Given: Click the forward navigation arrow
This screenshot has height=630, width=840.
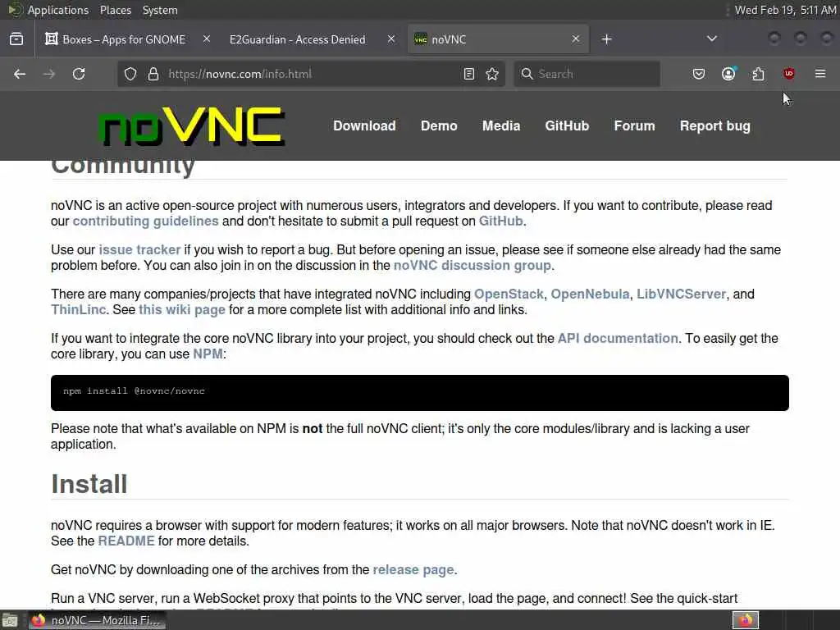Looking at the screenshot, I should click(49, 74).
